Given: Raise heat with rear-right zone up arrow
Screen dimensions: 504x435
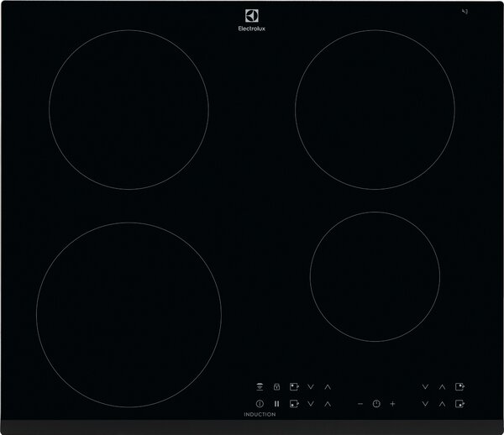Looking at the screenshot, I should tap(443, 387).
